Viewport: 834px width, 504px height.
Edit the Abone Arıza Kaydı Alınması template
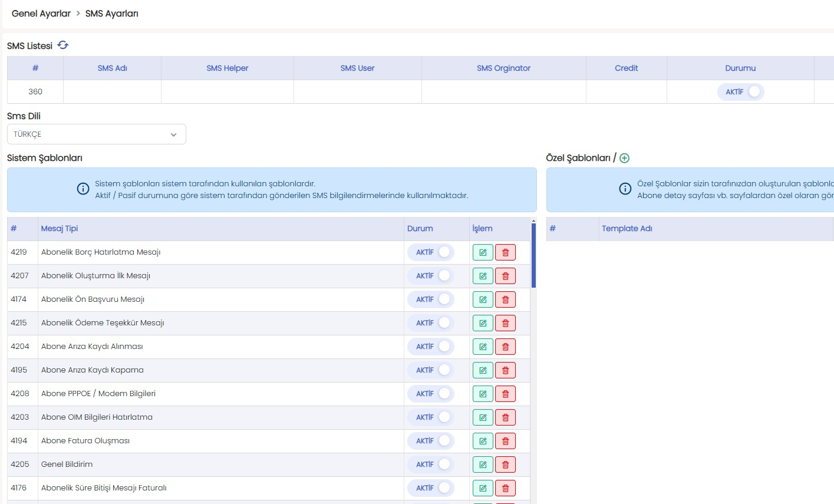483,347
